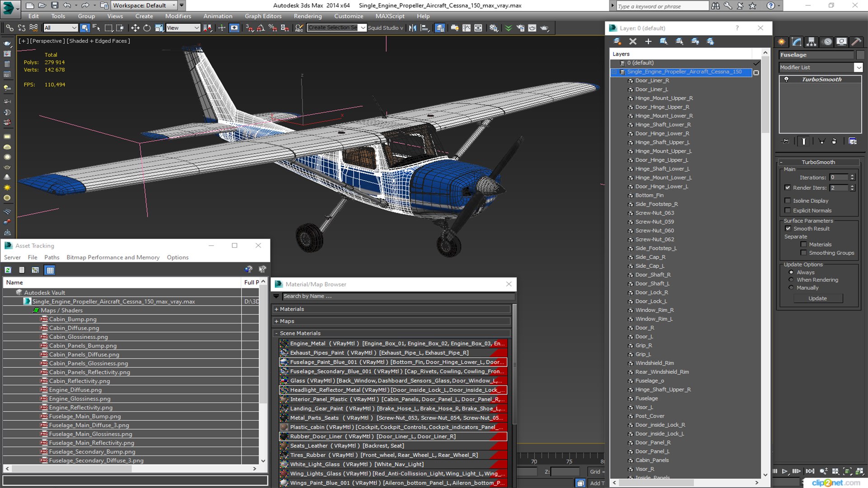This screenshot has width=868, height=488.
Task: Open Bitmap Performance and Memory menu
Action: (113, 257)
